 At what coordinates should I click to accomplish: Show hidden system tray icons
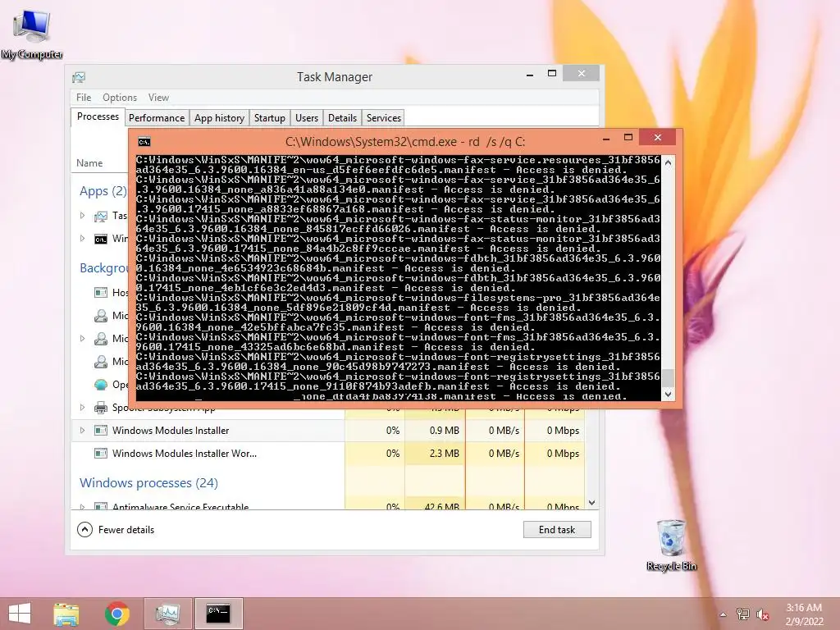click(724, 614)
